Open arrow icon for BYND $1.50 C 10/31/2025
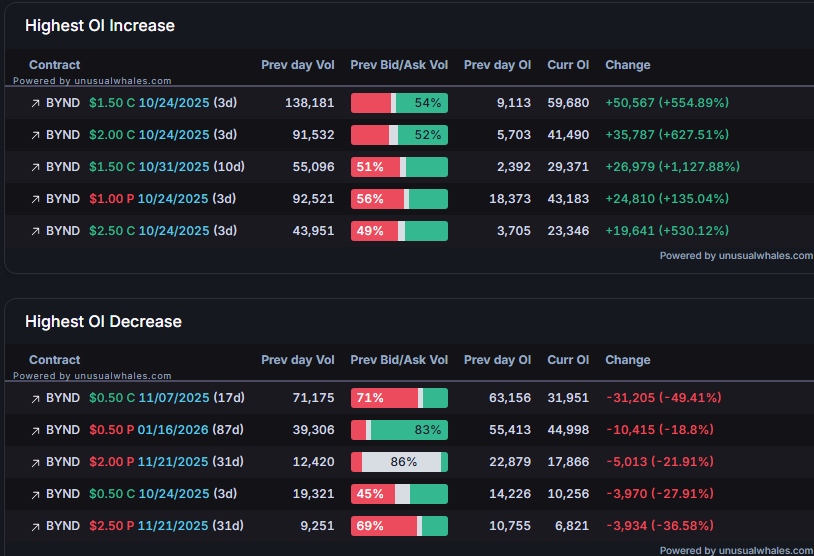The image size is (814, 556). click(35, 168)
